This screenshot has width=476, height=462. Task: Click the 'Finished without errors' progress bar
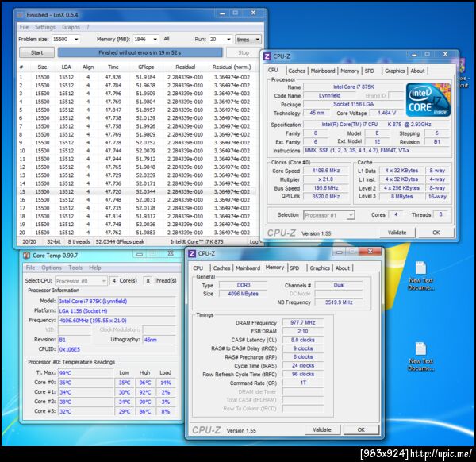pos(140,52)
